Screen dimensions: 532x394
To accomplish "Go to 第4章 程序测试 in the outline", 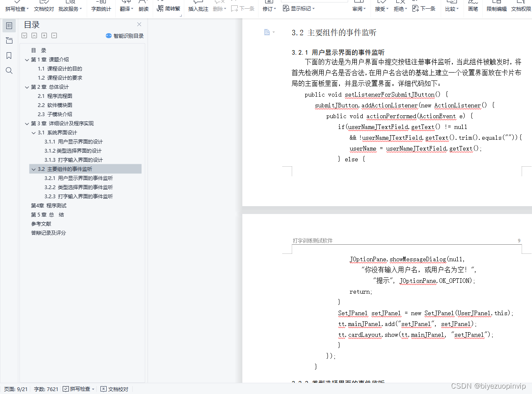I will click(49, 206).
